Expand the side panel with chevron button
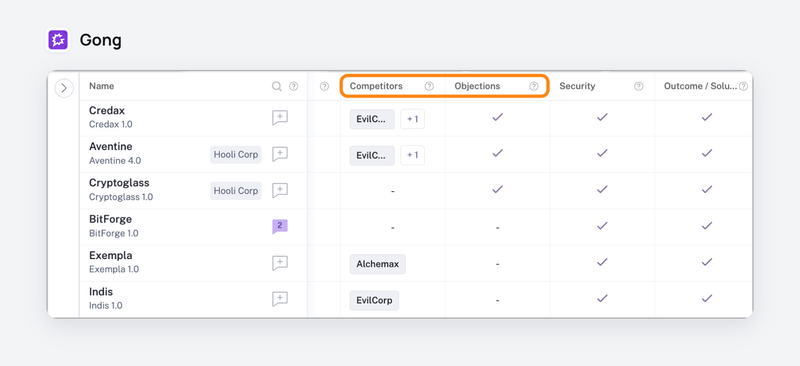Screen dimensions: 800x366 (64, 88)
